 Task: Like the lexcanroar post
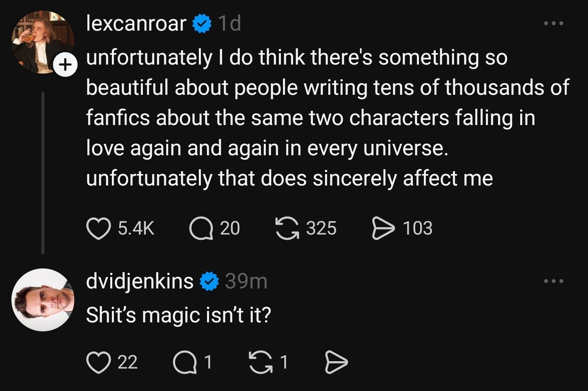[x=99, y=228]
